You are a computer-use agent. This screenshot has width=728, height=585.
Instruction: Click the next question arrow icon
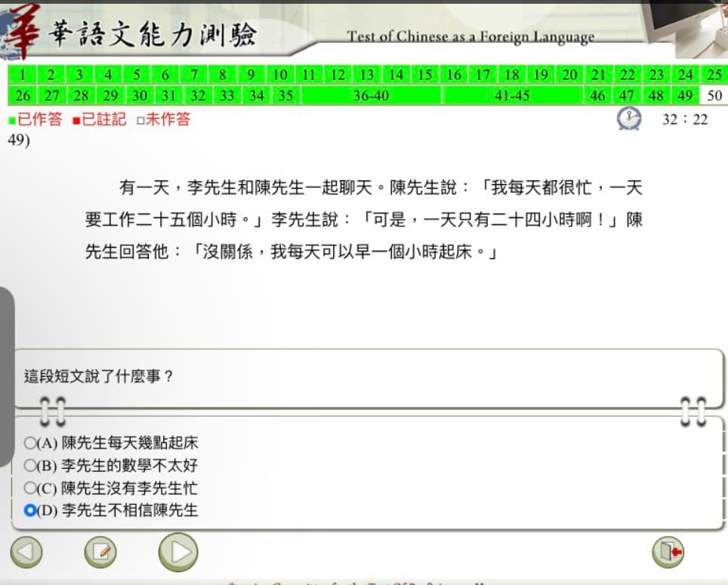tap(178, 552)
